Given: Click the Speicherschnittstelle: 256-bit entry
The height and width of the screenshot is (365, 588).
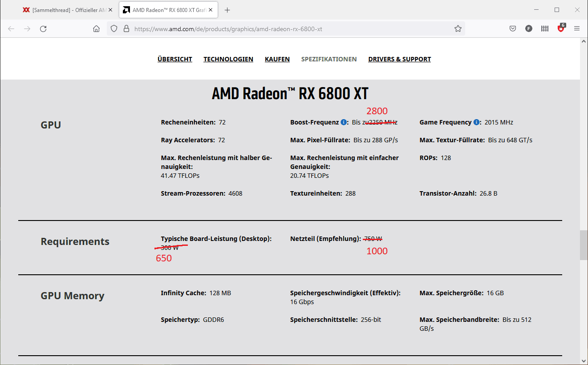Looking at the screenshot, I should click(336, 320).
